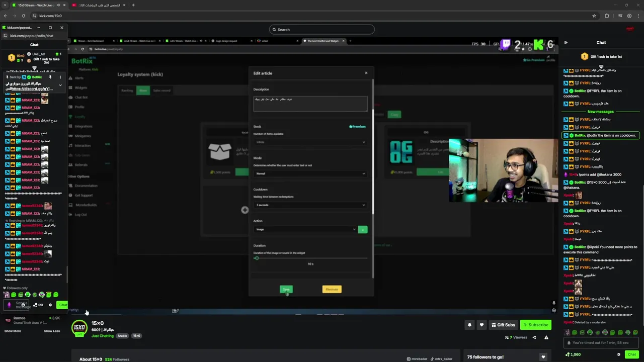Adjust the Duration slider handle in dialog

256,258
